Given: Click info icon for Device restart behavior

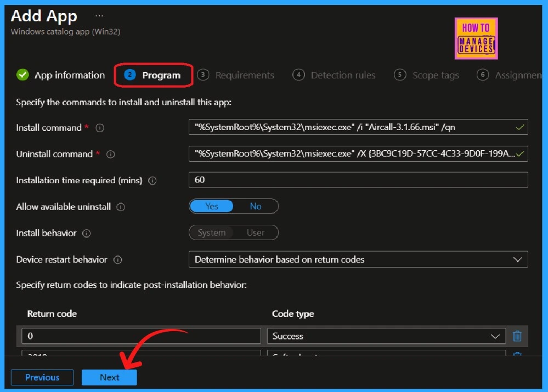Looking at the screenshot, I should coord(118,259).
